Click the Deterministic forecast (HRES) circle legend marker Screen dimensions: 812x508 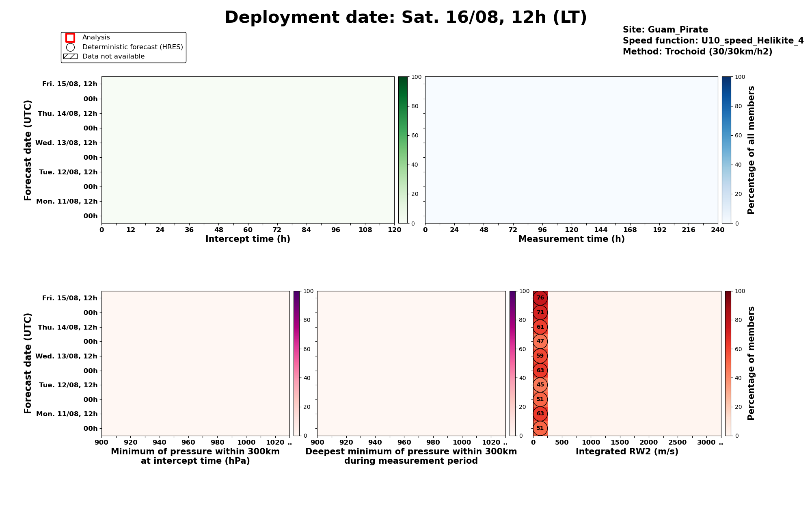pos(70,47)
